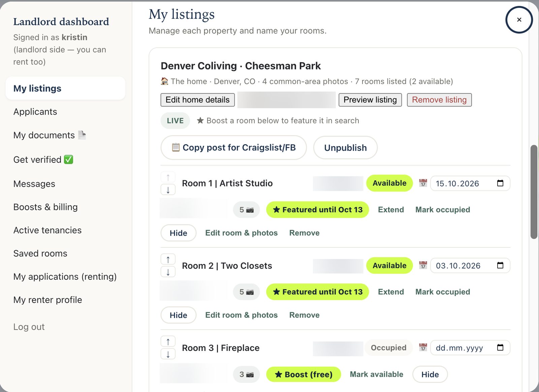Hide Room 1 Artist Studio

coord(178,233)
